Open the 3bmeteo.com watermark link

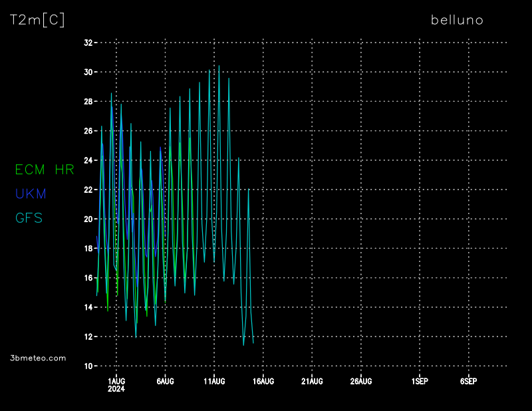point(39,358)
